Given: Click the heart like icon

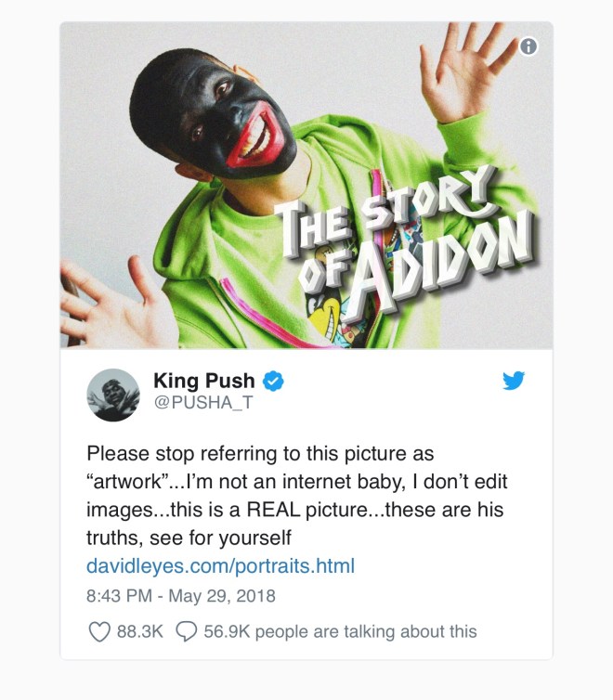Looking at the screenshot, I should click(99, 631).
